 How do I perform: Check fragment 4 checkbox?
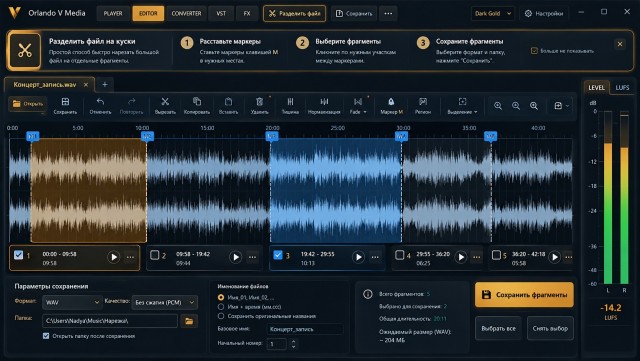tap(400, 255)
